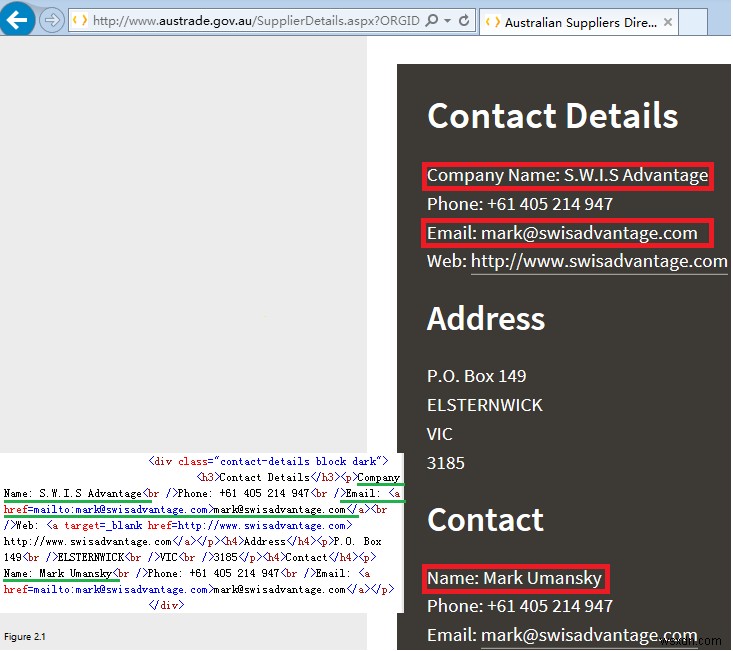Click the '3185' postcode line

tap(446, 463)
